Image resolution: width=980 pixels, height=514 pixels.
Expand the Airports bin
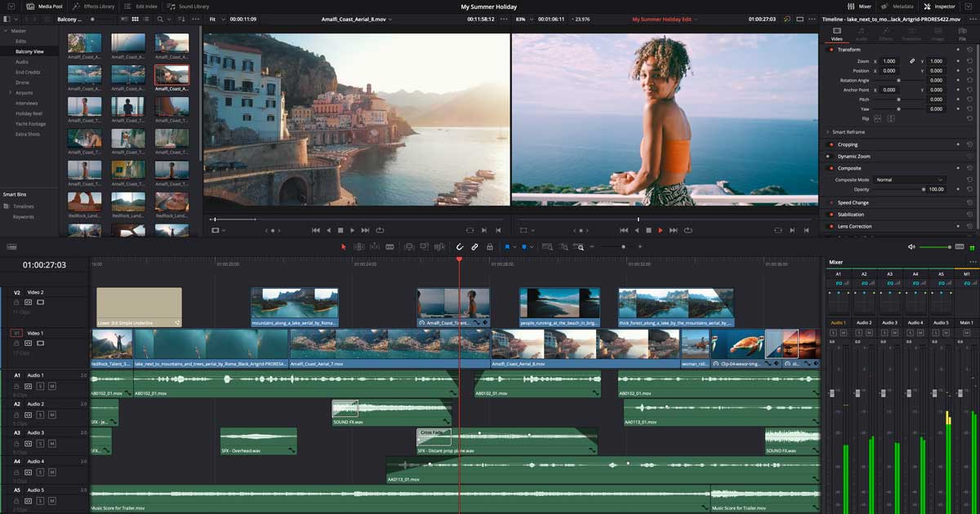coord(11,93)
